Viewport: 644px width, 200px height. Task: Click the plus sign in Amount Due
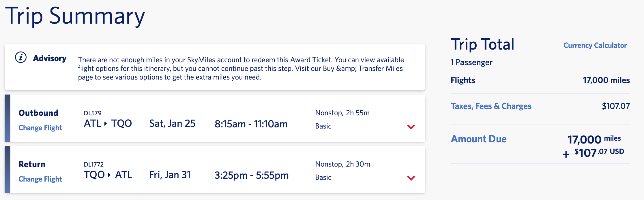pos(566,154)
